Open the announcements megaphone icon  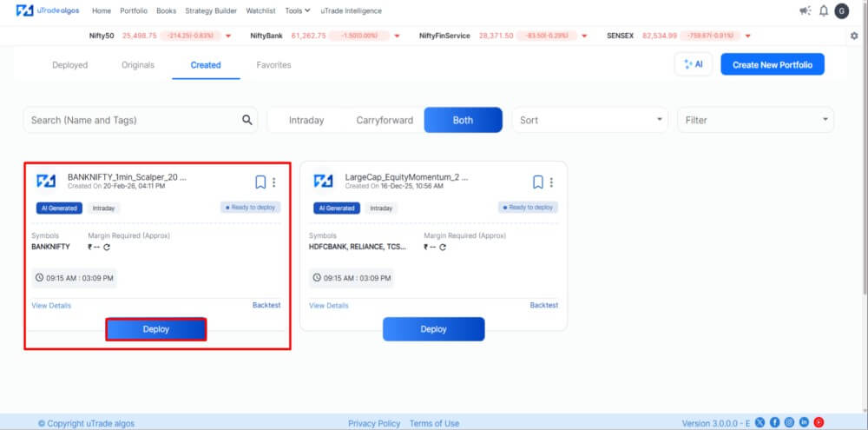coord(805,10)
